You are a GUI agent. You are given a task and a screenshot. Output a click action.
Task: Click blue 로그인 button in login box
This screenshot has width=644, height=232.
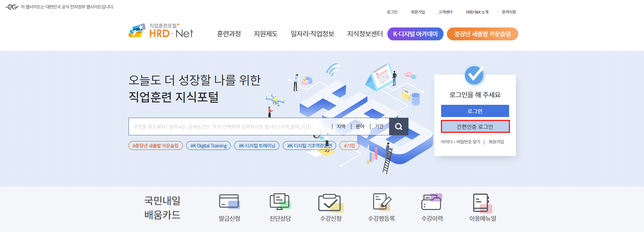[x=475, y=111]
